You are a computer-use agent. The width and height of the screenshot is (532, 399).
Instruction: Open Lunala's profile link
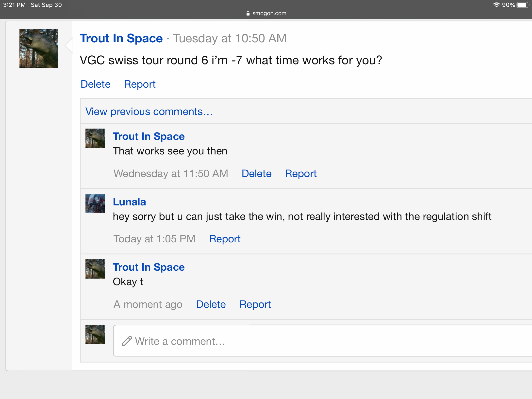[x=129, y=202]
